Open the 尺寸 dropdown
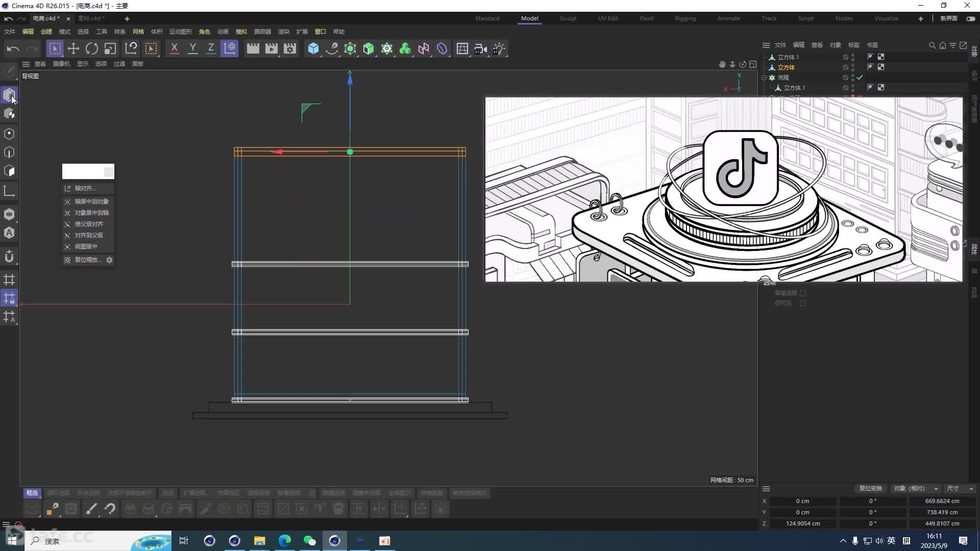Screen dimensions: 980x551 [960, 488]
